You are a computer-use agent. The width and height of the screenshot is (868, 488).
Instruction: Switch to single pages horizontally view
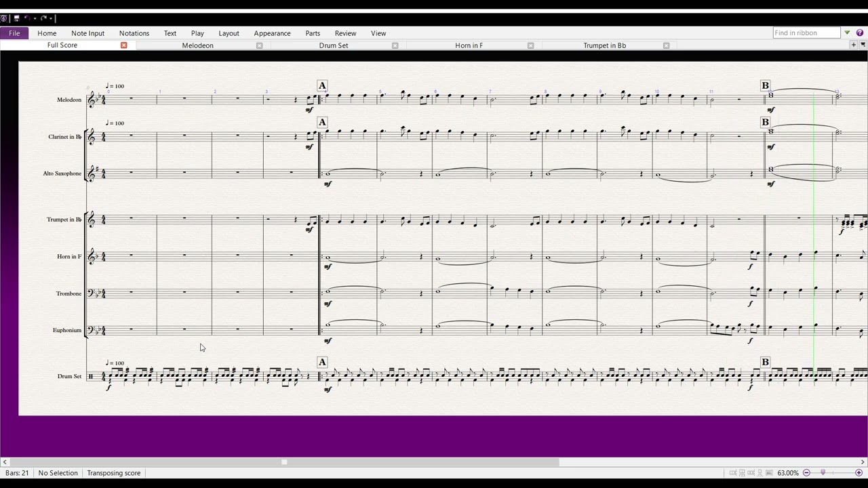(x=751, y=472)
